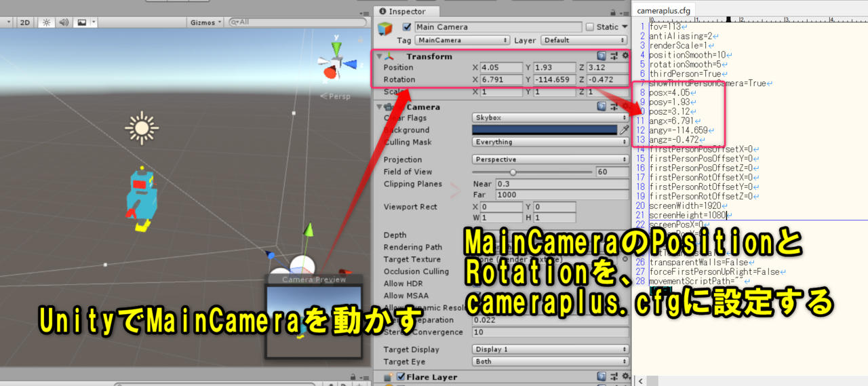Toggle 2D mode in Scene view
This screenshot has width=868, height=386.
[25, 22]
